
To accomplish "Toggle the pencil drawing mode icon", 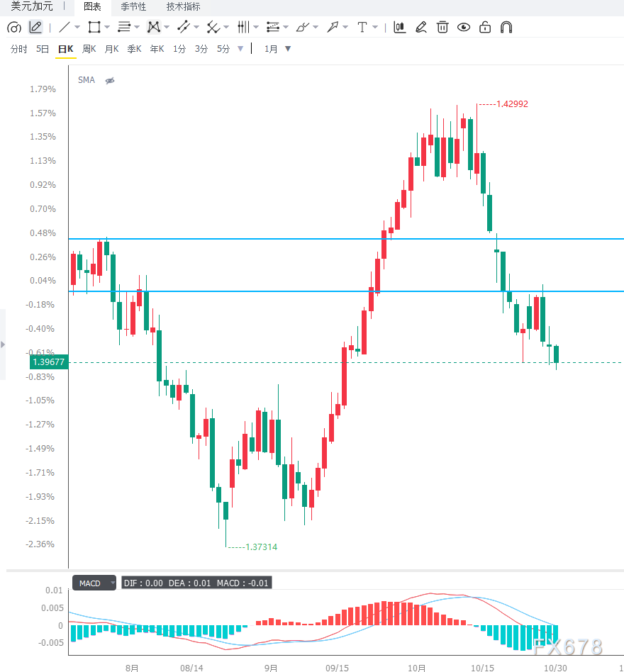I will tap(35, 28).
